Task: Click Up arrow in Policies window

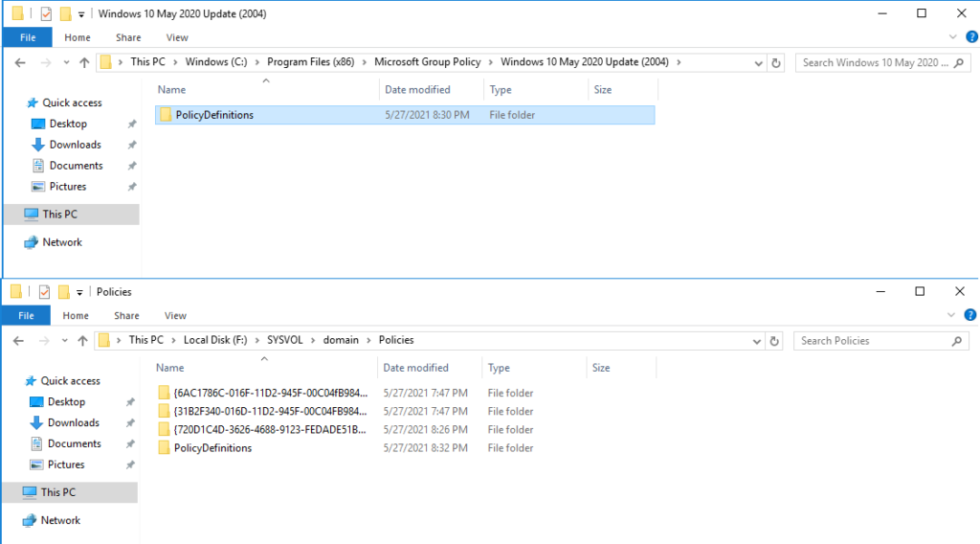Action: pyautogui.click(x=82, y=341)
